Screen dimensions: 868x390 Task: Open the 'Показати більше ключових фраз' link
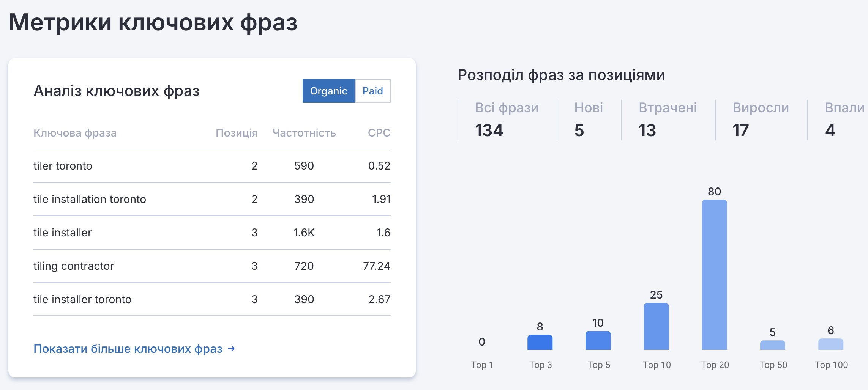click(128, 349)
